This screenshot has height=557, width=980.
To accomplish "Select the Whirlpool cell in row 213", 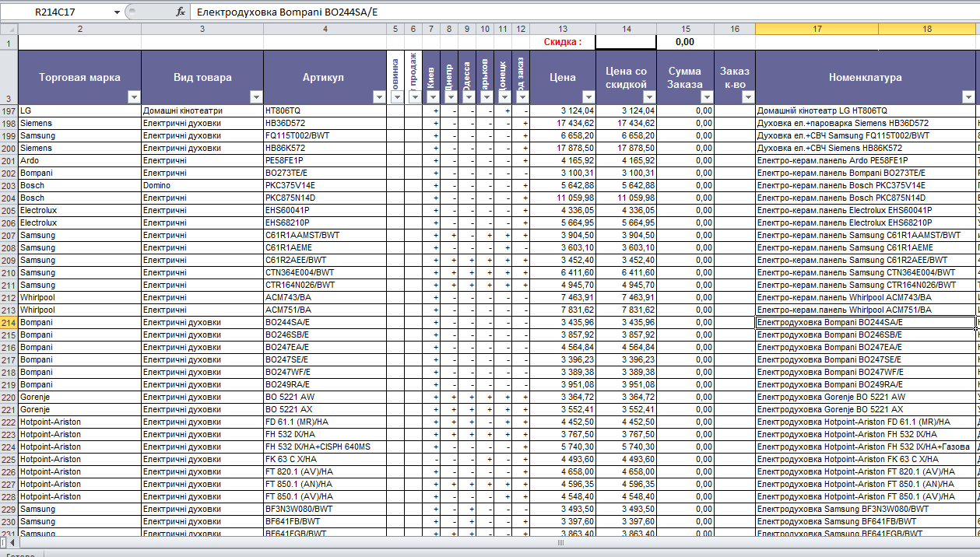I will [x=79, y=310].
